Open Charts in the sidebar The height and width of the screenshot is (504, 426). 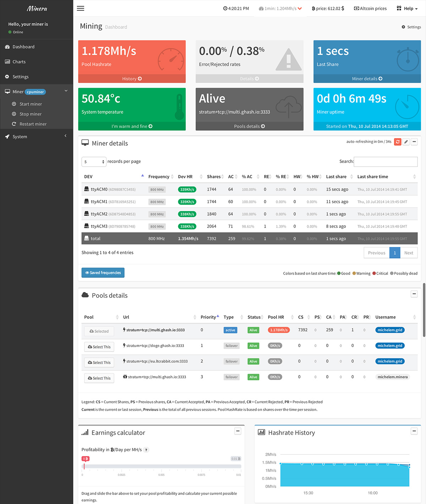(x=19, y=62)
